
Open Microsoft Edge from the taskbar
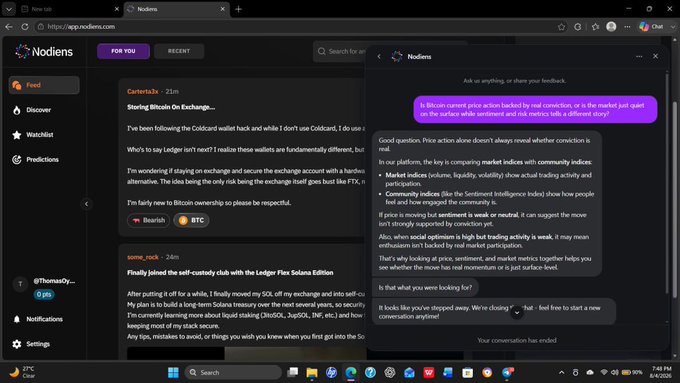[x=351, y=373]
